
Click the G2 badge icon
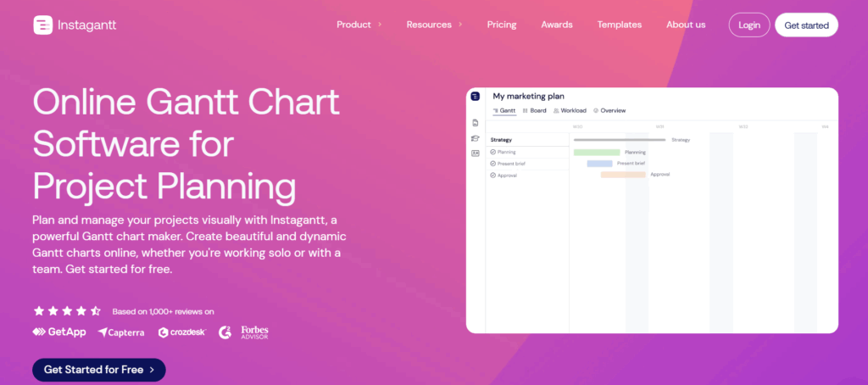(225, 332)
